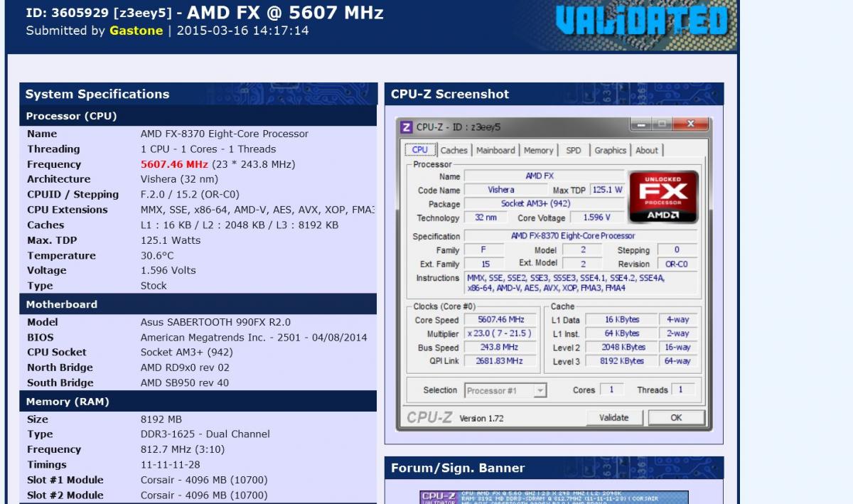The height and width of the screenshot is (504, 853).
Task: Click the Package Socket AM3+ (942) field
Action: click(x=544, y=203)
